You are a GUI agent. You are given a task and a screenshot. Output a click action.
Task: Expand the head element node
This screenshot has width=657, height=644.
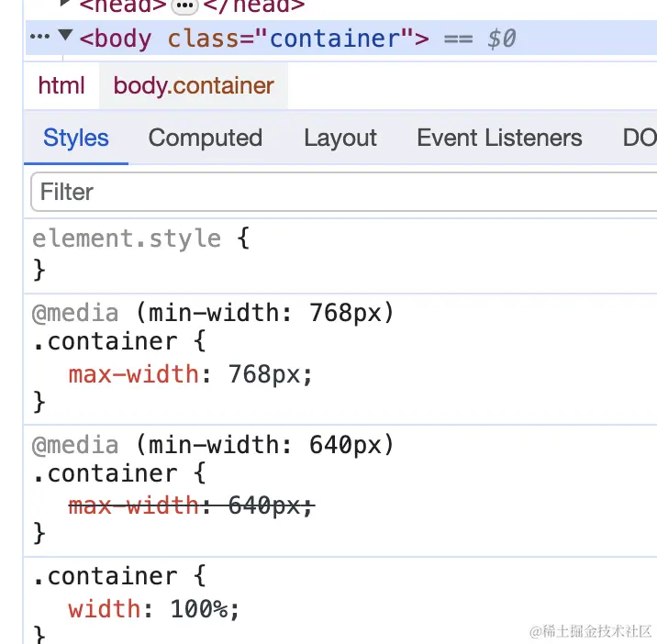65,5
